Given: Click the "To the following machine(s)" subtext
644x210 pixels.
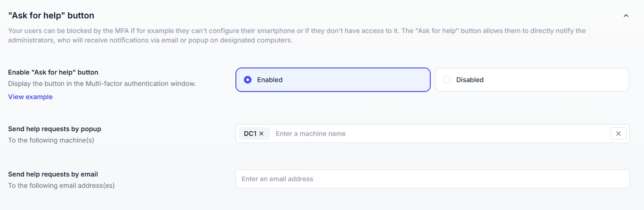Looking at the screenshot, I should point(51,140).
